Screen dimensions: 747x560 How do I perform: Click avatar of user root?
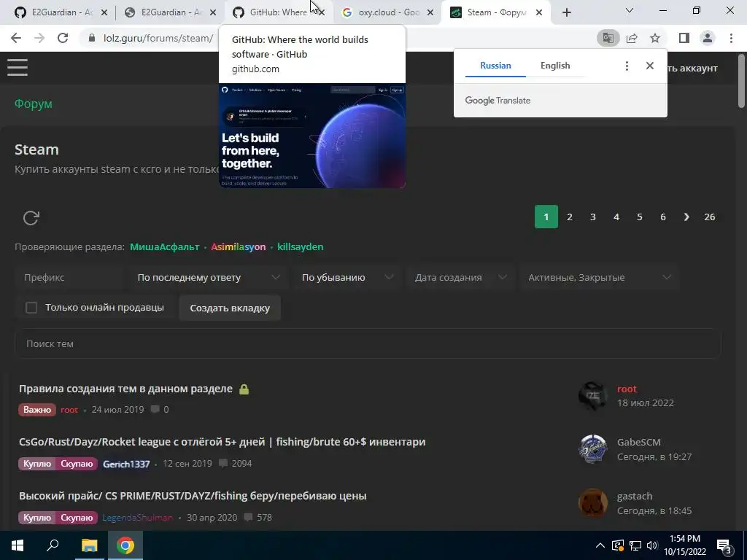[592, 396]
